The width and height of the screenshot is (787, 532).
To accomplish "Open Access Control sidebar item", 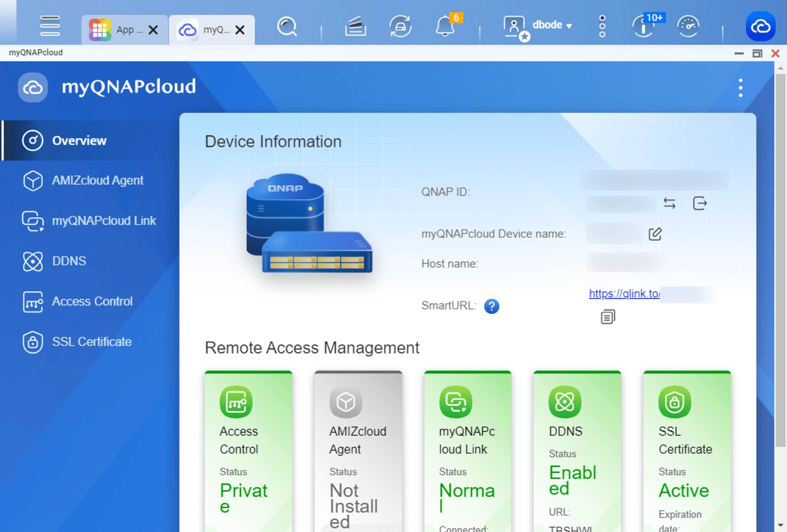I will coord(91,302).
